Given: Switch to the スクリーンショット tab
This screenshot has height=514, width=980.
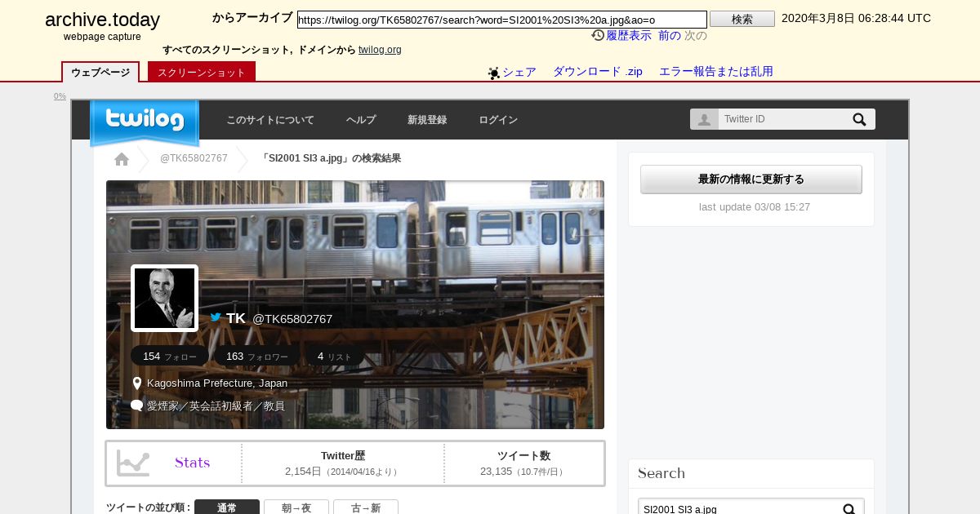Looking at the screenshot, I should point(202,72).
